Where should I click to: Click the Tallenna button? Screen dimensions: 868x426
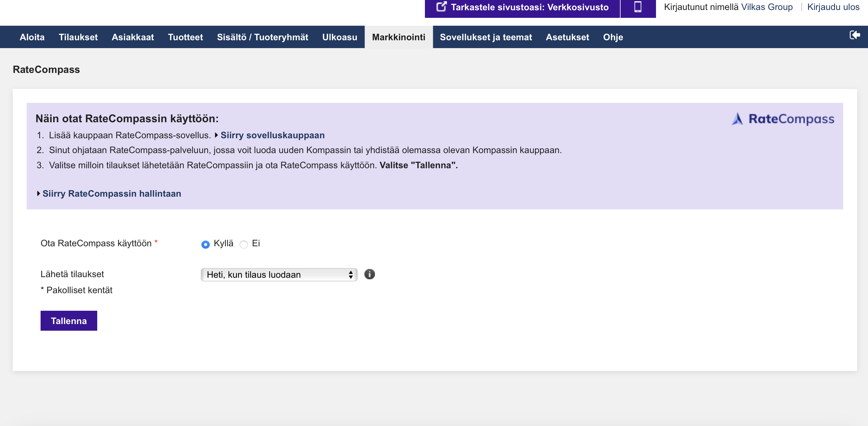pos(69,321)
